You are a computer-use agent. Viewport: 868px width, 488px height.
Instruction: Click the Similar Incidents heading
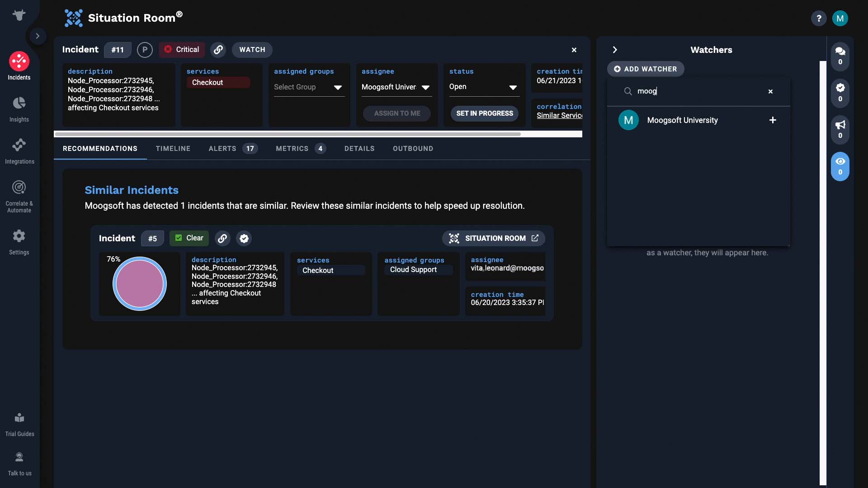[132, 190]
